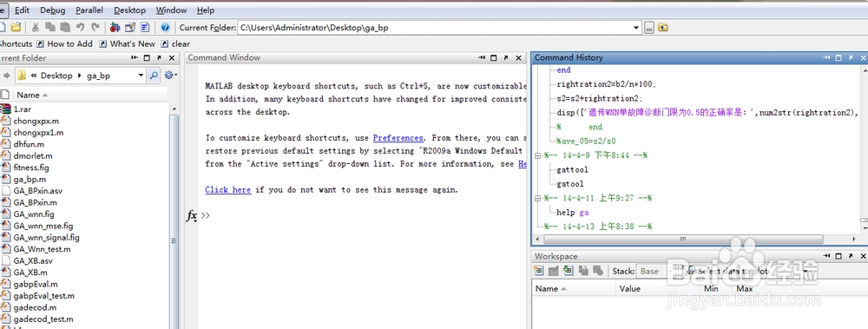The width and height of the screenshot is (868, 329).
Task: Open the Parallel menu
Action: coord(89,10)
